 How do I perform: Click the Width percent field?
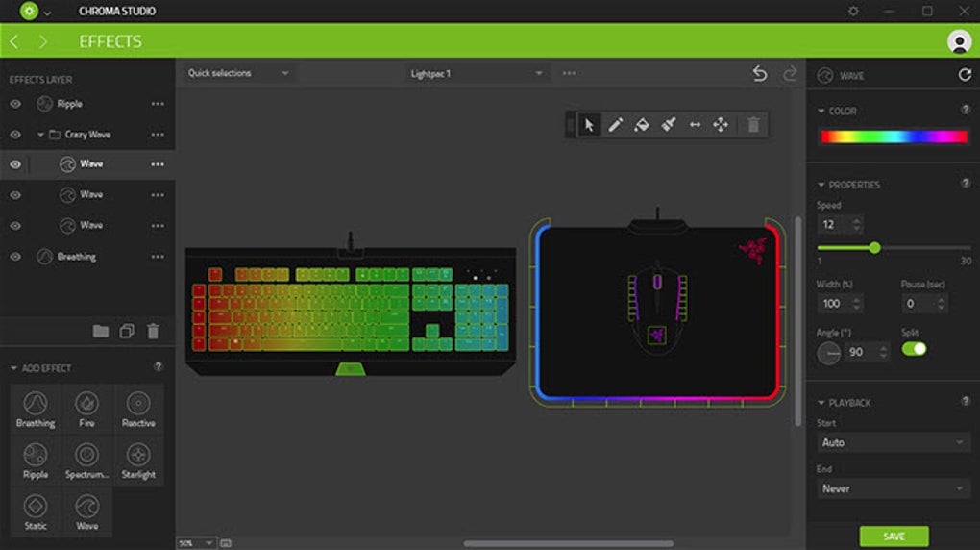(x=841, y=304)
